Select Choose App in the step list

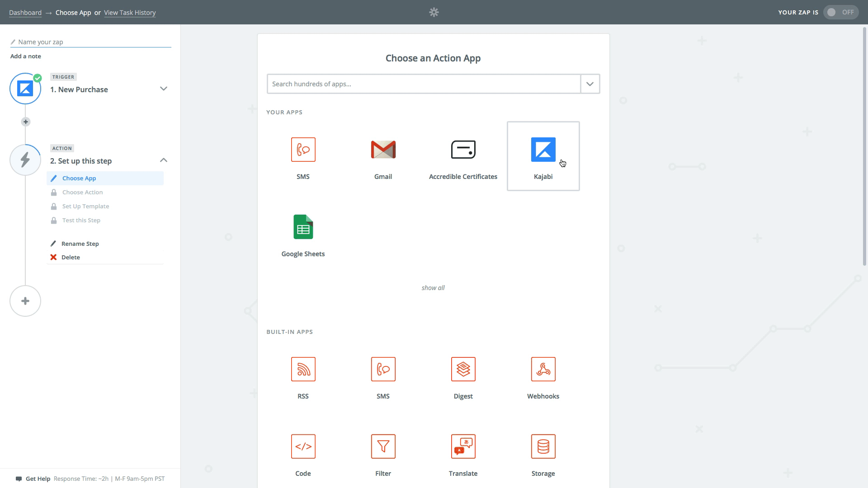79,178
